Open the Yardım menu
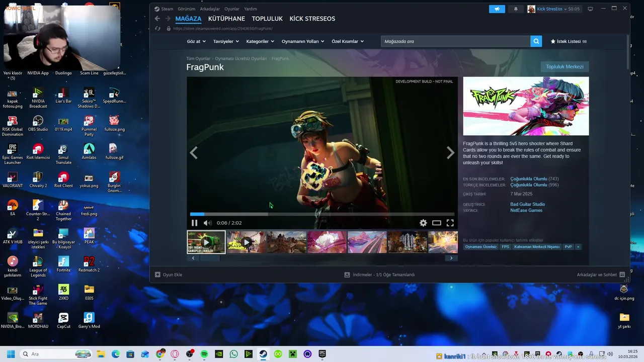The height and width of the screenshot is (362, 644). pyautogui.click(x=251, y=9)
